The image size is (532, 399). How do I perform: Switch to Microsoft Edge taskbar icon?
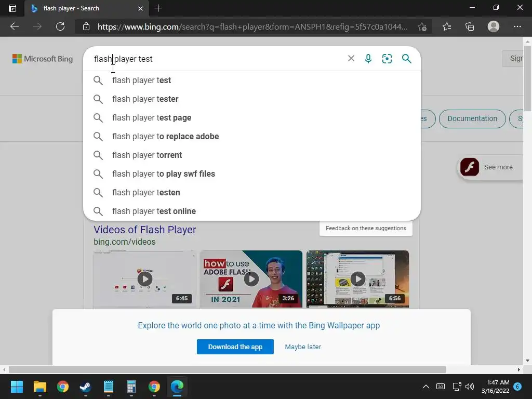coord(177,387)
